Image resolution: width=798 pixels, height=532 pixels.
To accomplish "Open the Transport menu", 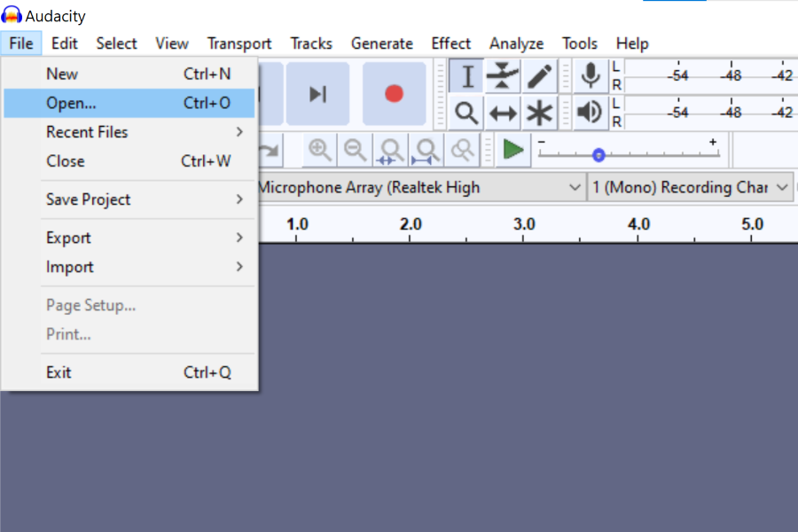I will tap(239, 43).
